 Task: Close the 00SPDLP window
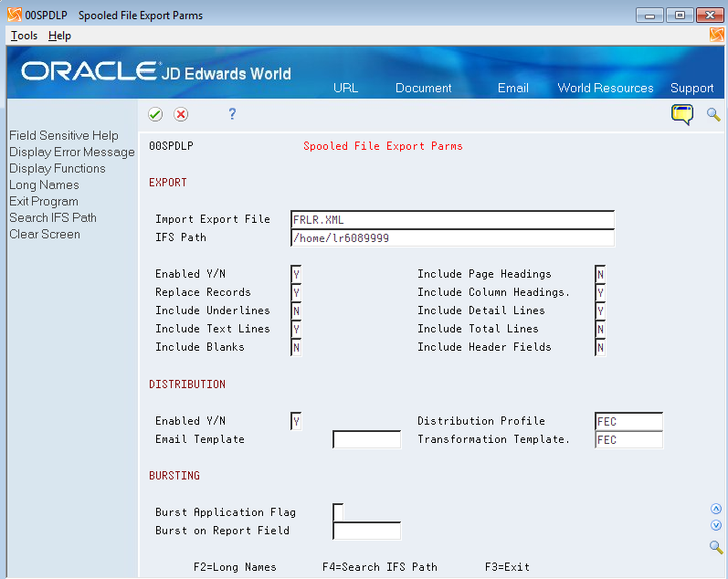[x=710, y=16]
